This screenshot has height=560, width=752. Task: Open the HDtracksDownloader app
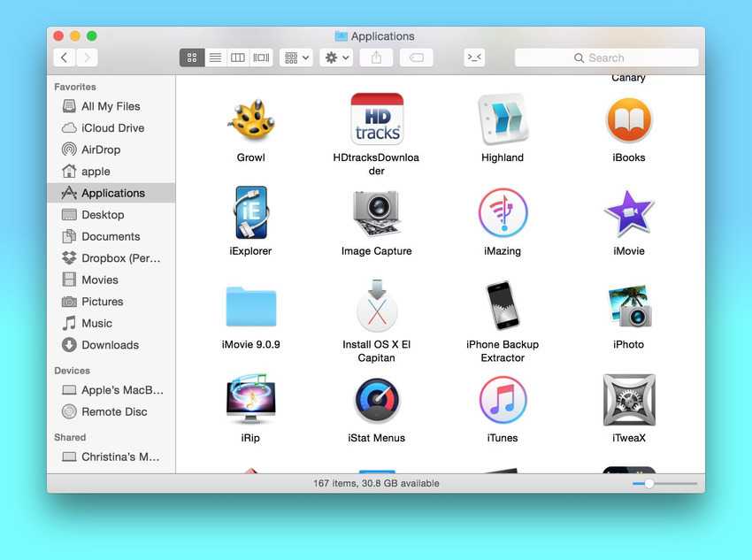coord(377,118)
